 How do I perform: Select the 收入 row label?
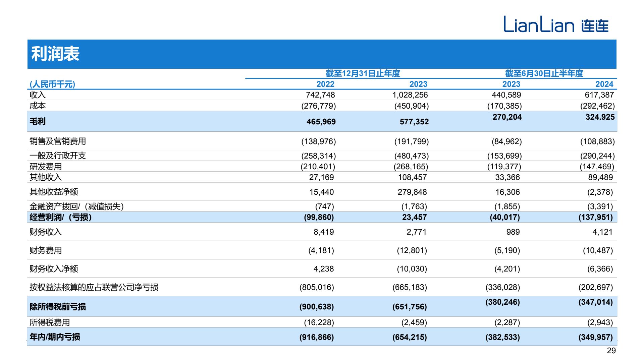point(38,95)
